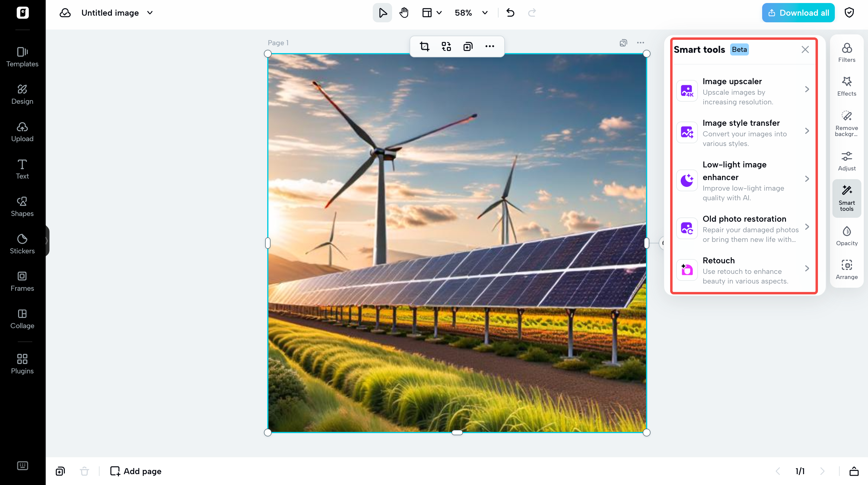Screen dimensions: 868x485
Task: Activate the hand pan tool
Action: coord(404,13)
